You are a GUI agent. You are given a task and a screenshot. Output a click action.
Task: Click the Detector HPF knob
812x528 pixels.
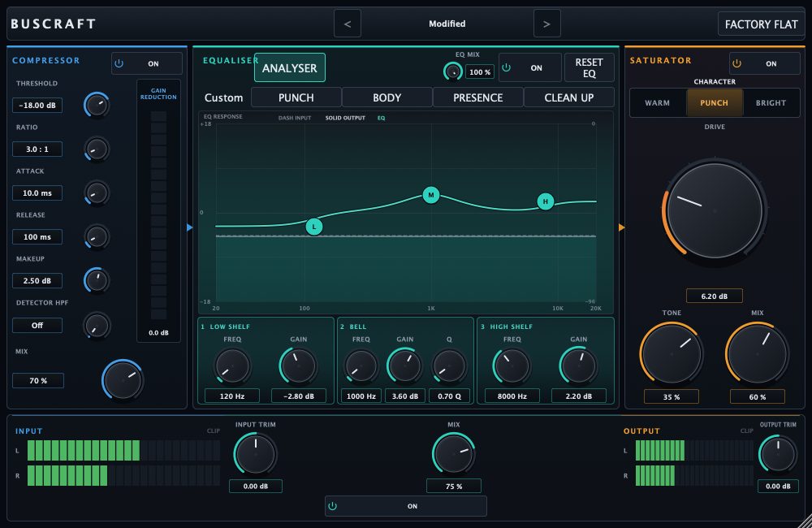pyautogui.click(x=97, y=326)
